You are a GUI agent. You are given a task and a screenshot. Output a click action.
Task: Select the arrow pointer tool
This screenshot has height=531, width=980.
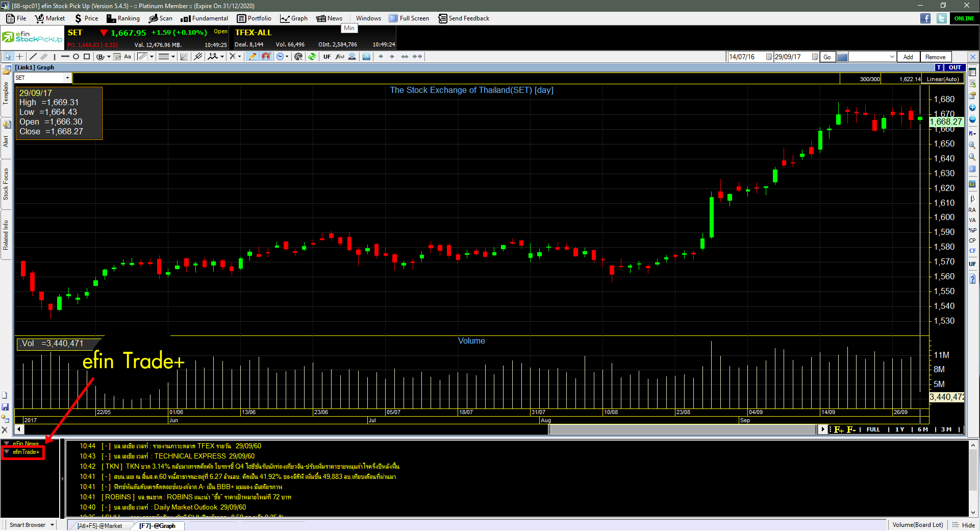8,57
